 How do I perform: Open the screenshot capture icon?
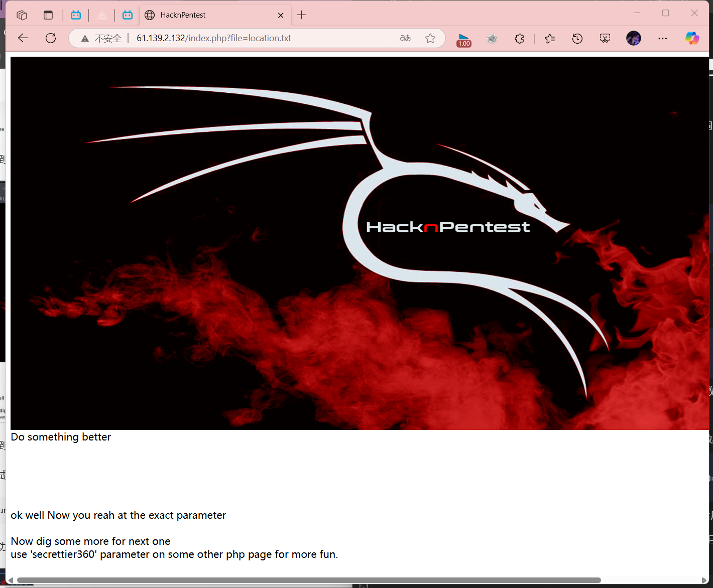point(605,38)
